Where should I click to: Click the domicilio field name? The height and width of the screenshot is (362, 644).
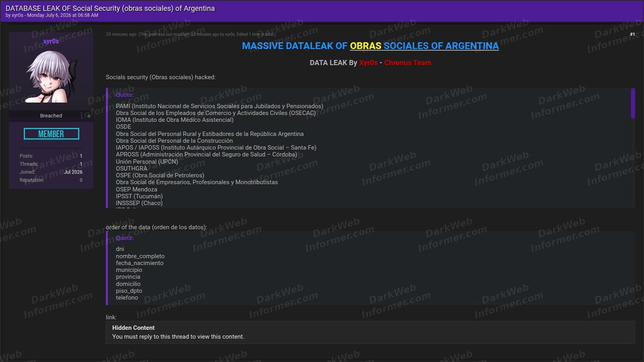128,284
